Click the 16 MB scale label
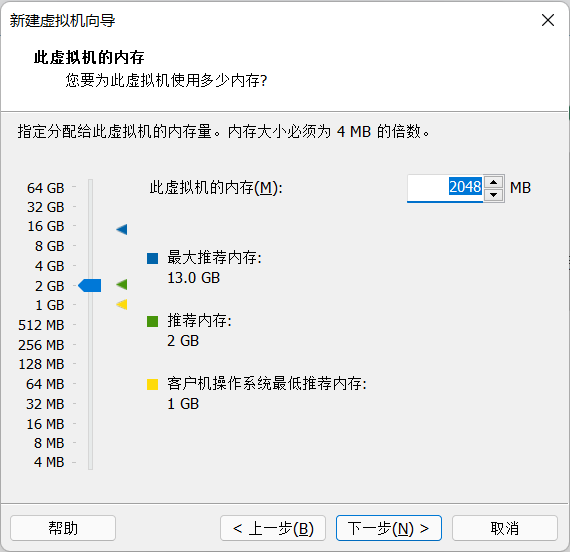Image resolution: width=570 pixels, height=552 pixels. click(45, 424)
